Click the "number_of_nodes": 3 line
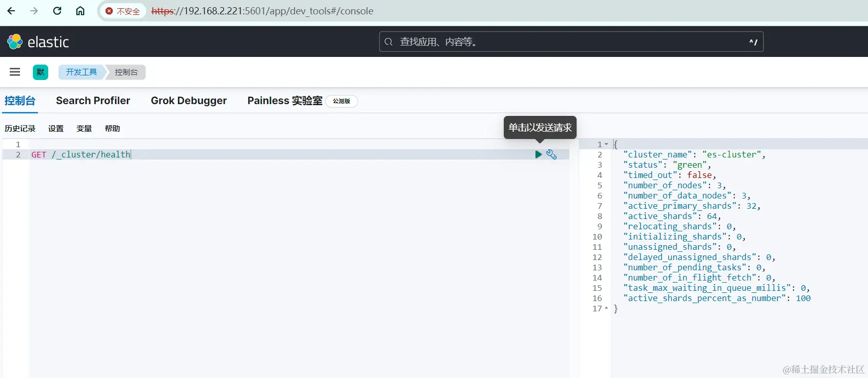The width and height of the screenshot is (868, 378). tap(675, 185)
